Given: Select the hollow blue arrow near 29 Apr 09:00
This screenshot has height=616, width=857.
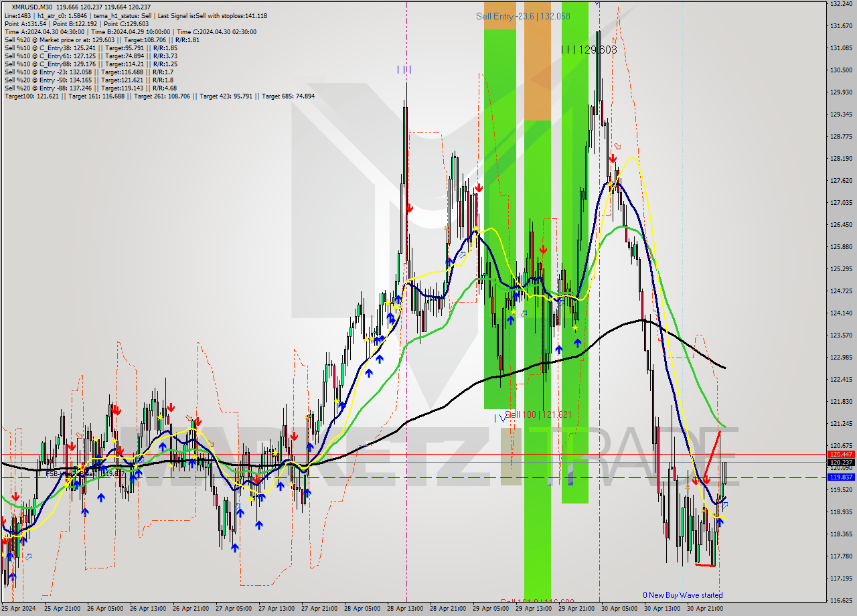Looking at the screenshot, I should click(524, 313).
